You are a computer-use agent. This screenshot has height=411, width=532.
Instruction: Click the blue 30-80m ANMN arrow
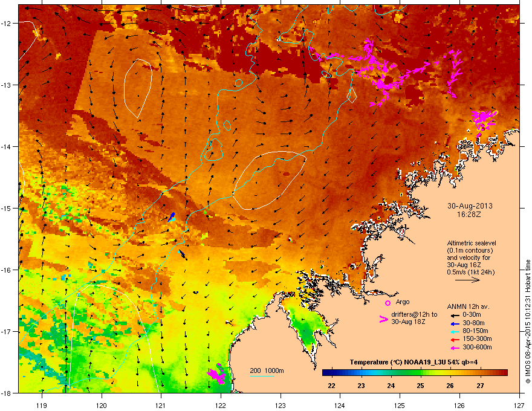click(455, 323)
